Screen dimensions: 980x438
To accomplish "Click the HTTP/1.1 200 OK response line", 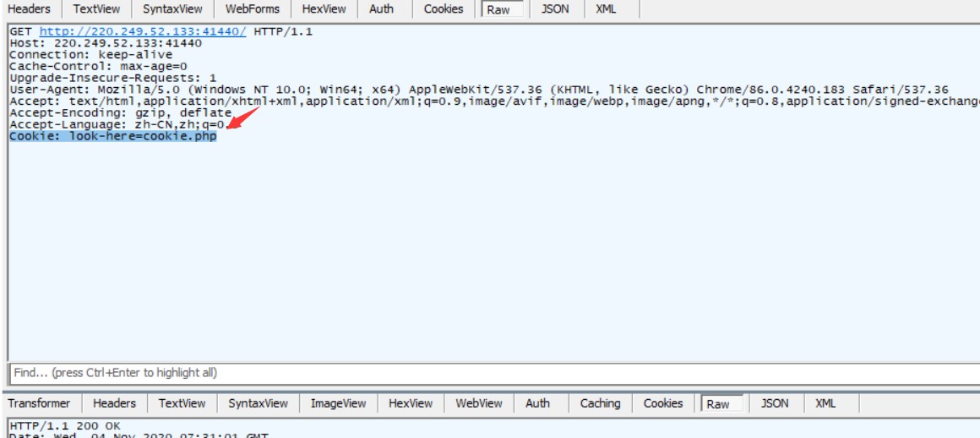I will click(x=65, y=425).
